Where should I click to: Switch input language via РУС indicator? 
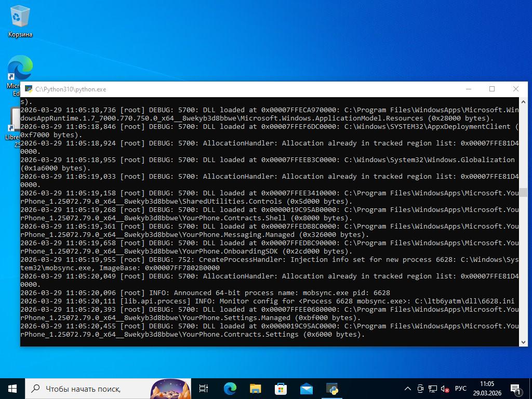[x=461, y=389]
